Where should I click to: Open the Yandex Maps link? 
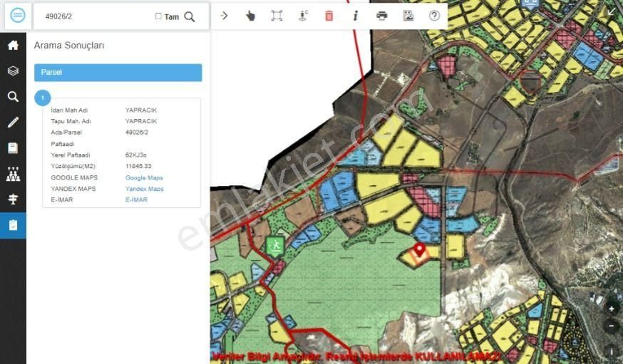click(145, 189)
